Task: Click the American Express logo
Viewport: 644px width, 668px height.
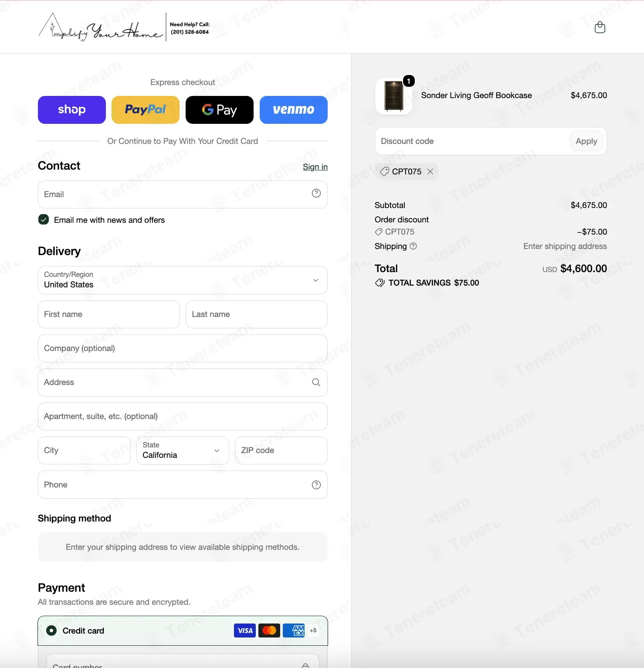Action: 294,631
